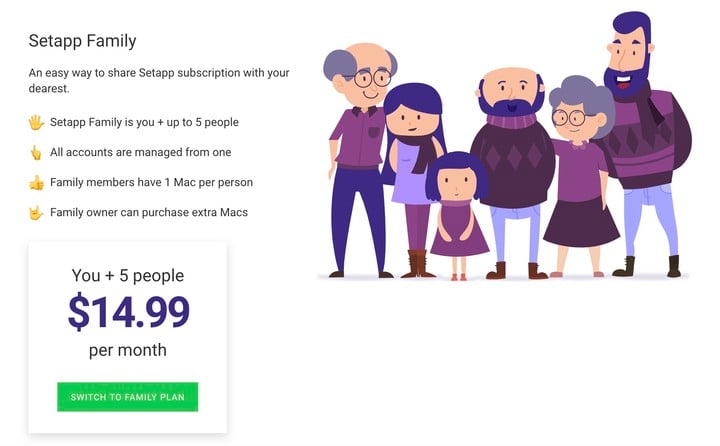The image size is (720, 446).
Task: Click 'Setapp Family is you + up to 5 people'
Action: 144,122
